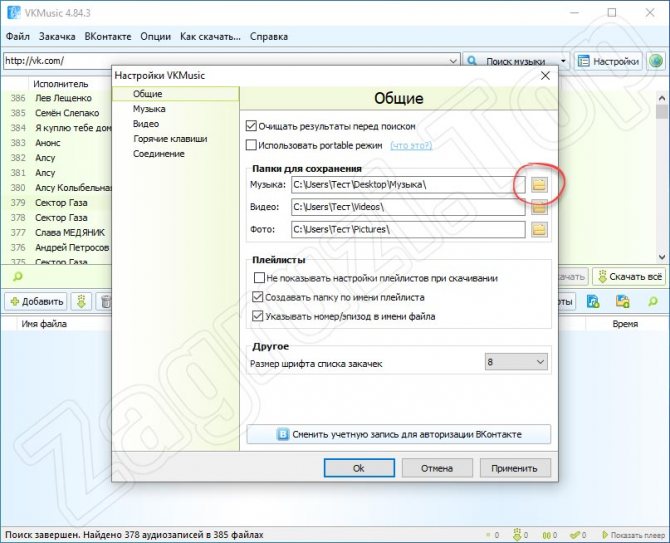The image size is (670, 543).
Task: Select row 385 Семён Слепако
Action: (57, 113)
